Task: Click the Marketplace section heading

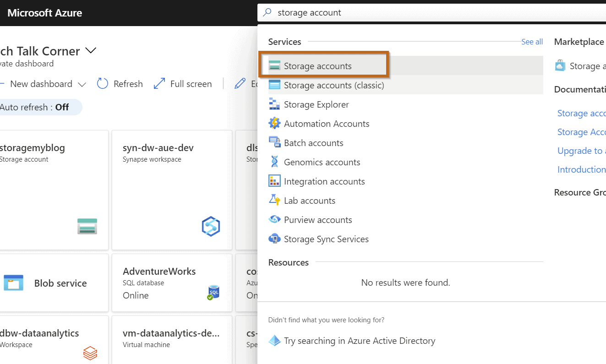Action: coord(579,42)
